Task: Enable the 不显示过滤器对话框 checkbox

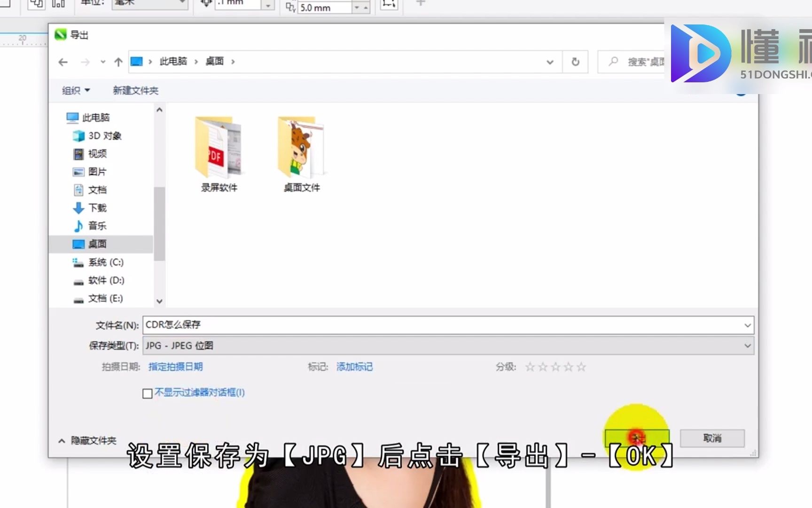Action: [x=147, y=393]
